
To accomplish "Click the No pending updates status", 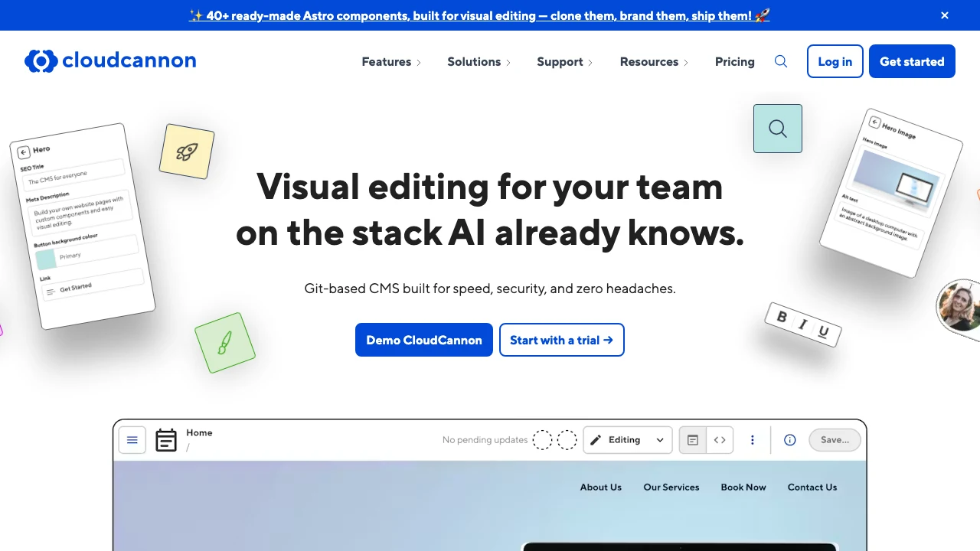I will click(485, 440).
